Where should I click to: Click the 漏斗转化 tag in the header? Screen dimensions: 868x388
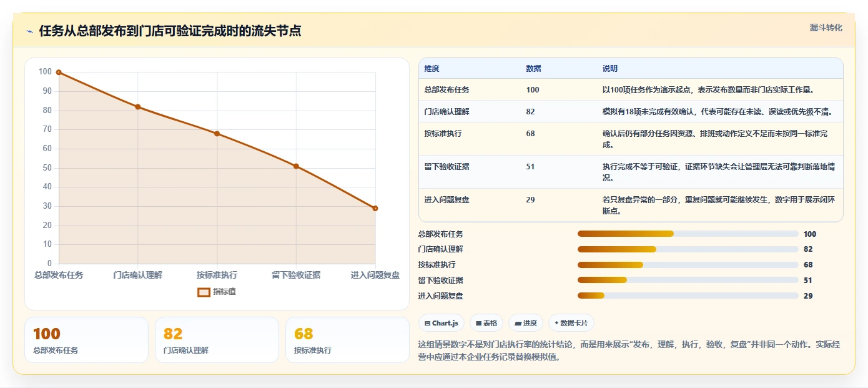[826, 27]
